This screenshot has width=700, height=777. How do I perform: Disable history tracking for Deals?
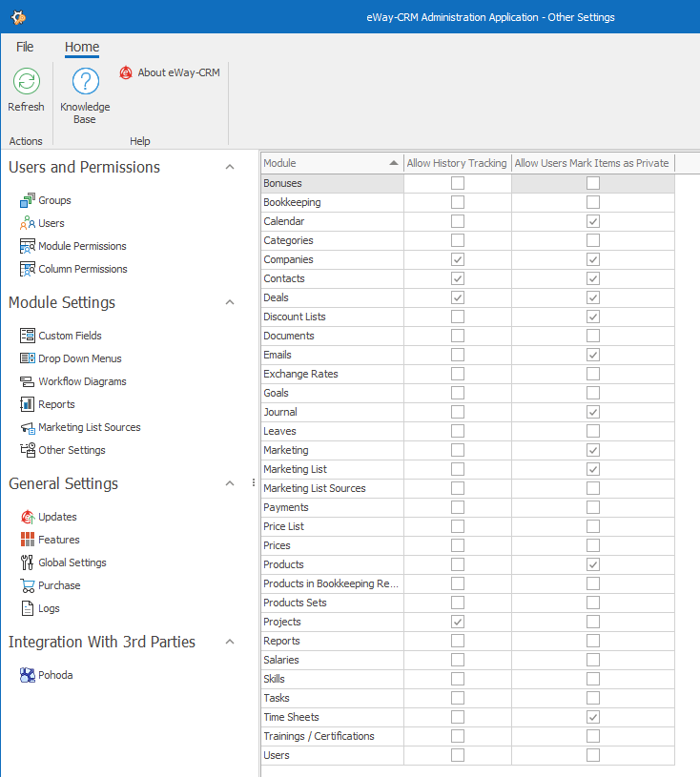458,297
